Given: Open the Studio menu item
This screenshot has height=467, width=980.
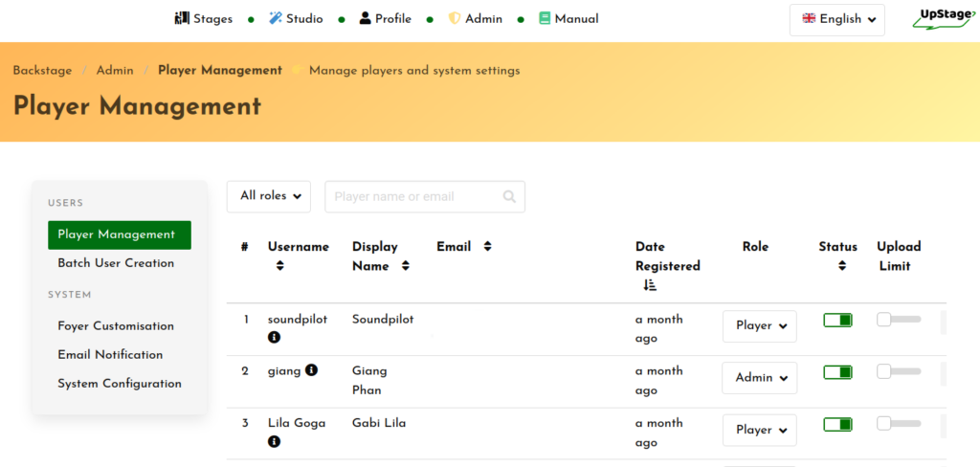Looking at the screenshot, I should pos(297,19).
